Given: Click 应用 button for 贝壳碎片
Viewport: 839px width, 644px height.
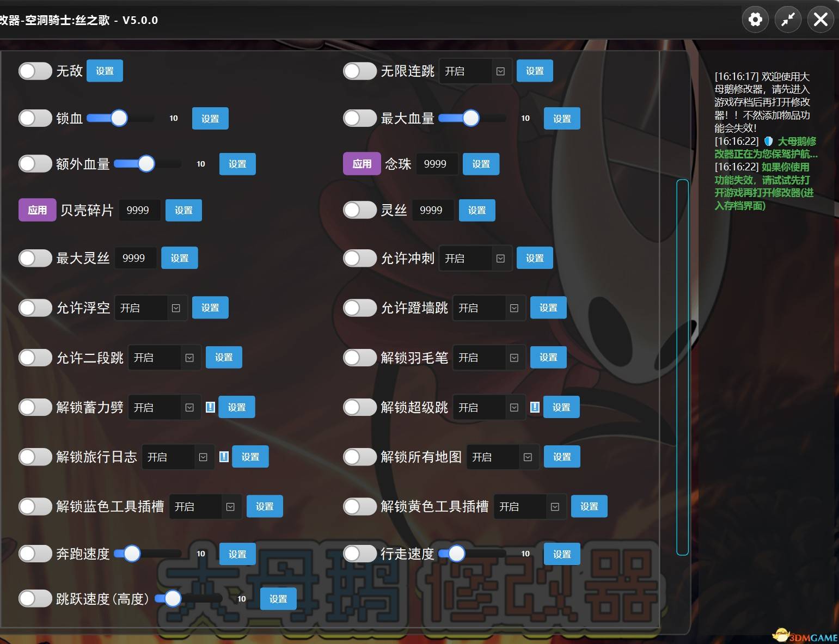Looking at the screenshot, I should point(37,210).
